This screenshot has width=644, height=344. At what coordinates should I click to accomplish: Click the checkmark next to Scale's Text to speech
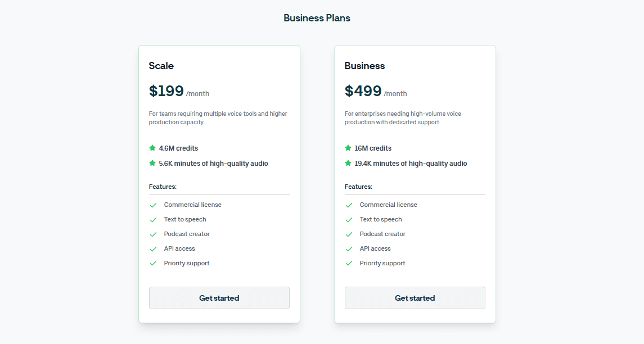coord(153,220)
